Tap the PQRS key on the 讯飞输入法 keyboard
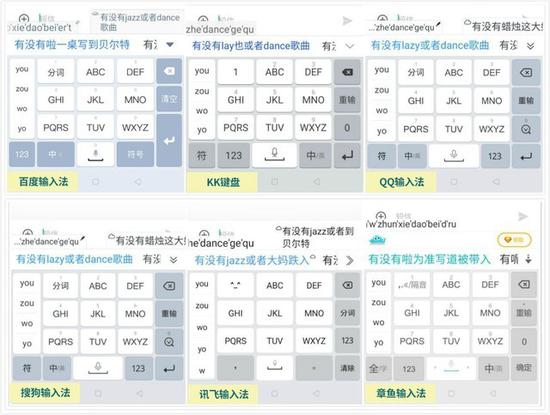Screen dimensions: 550x415 pos(235,341)
